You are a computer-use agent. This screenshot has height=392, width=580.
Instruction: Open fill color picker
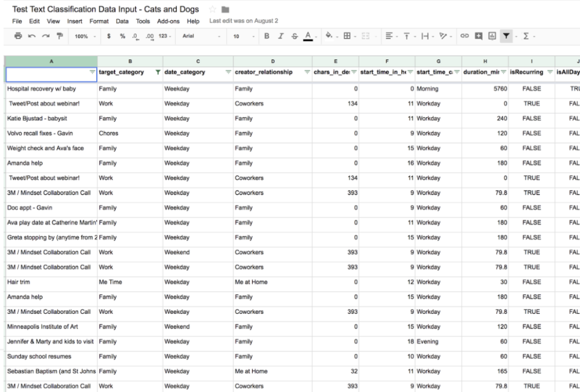pos(329,36)
